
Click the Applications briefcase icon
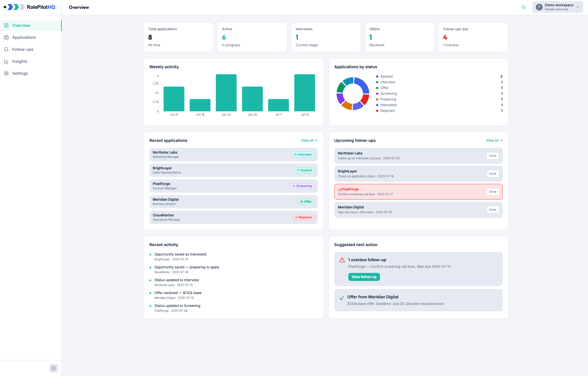point(6,37)
